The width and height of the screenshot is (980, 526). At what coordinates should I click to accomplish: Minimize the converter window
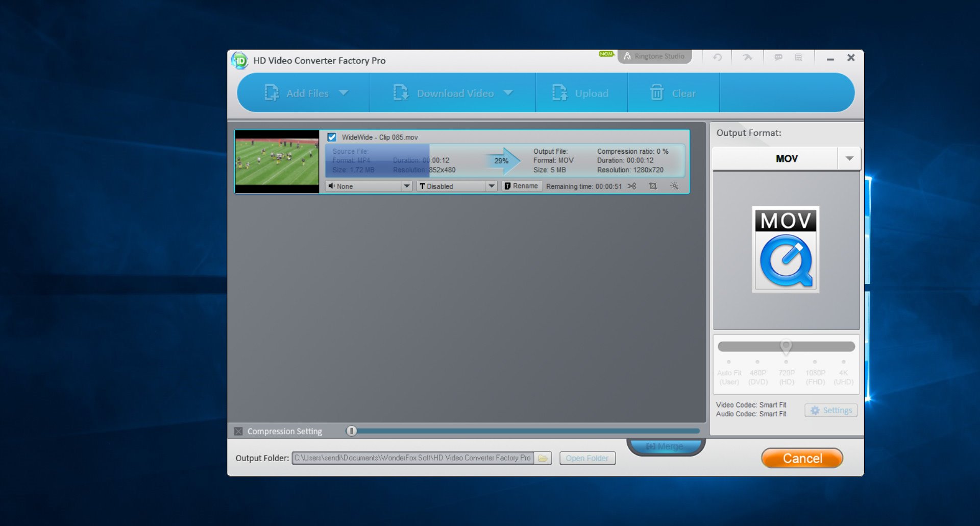[830, 58]
